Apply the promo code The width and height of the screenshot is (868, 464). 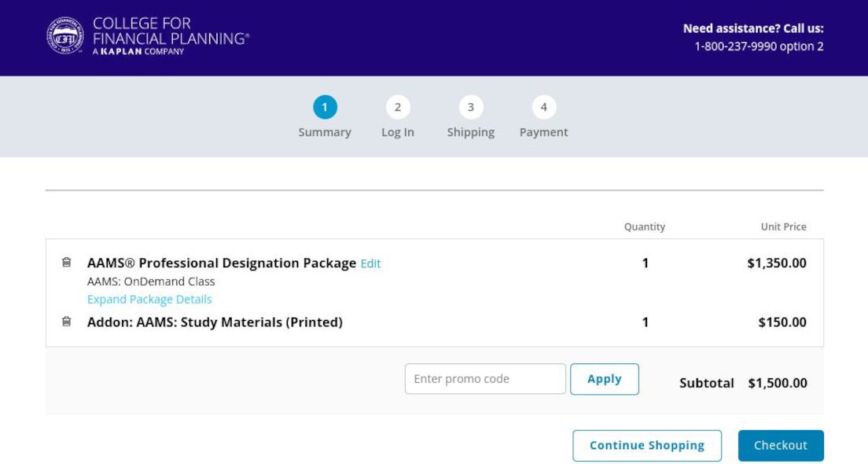(x=605, y=379)
